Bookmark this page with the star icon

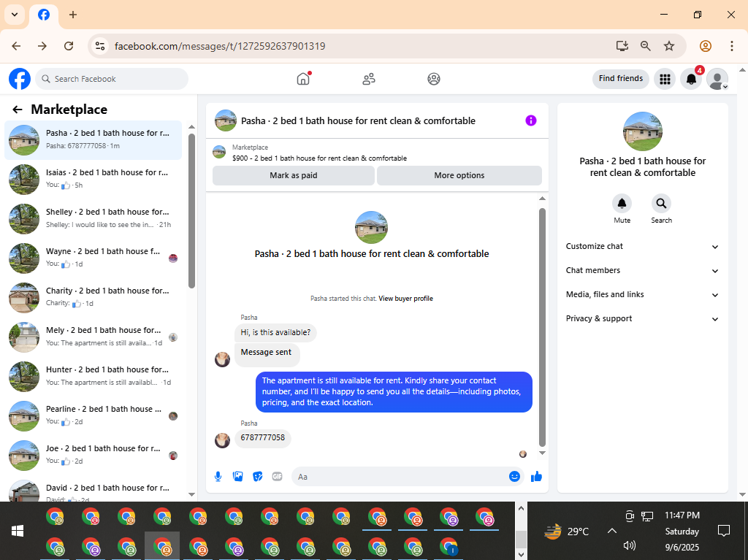coord(669,46)
